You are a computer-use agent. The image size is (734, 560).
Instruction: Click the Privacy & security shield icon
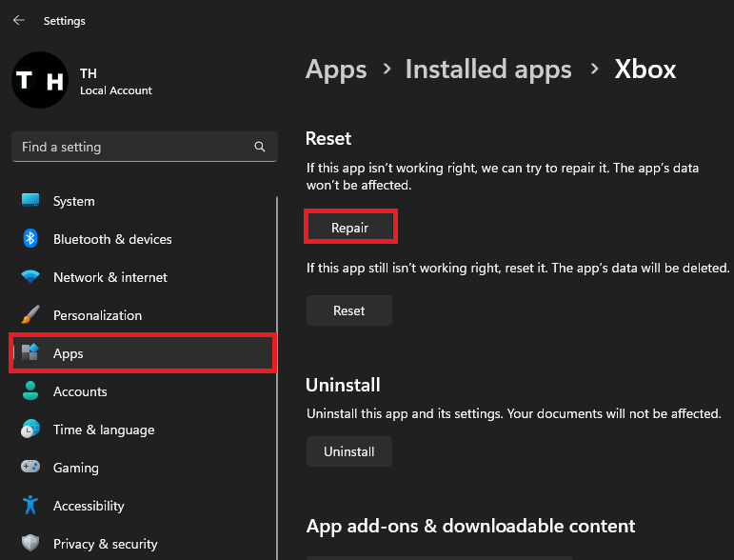[x=30, y=544]
